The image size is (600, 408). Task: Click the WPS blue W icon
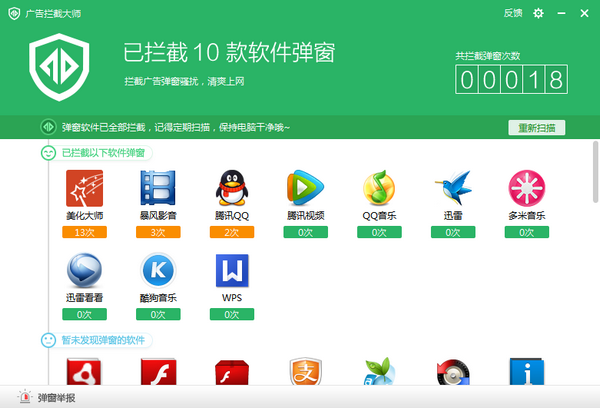(232, 270)
